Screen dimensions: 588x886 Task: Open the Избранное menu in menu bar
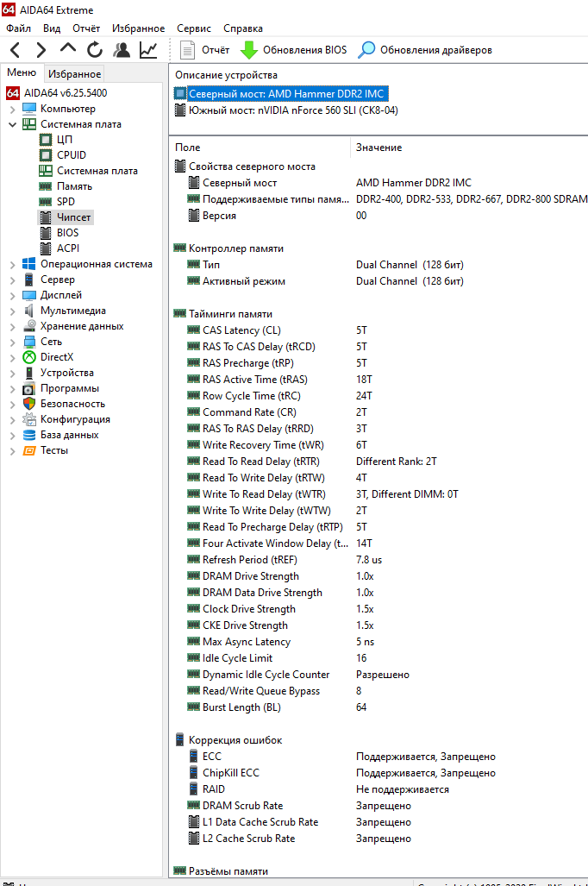pyautogui.click(x=139, y=28)
